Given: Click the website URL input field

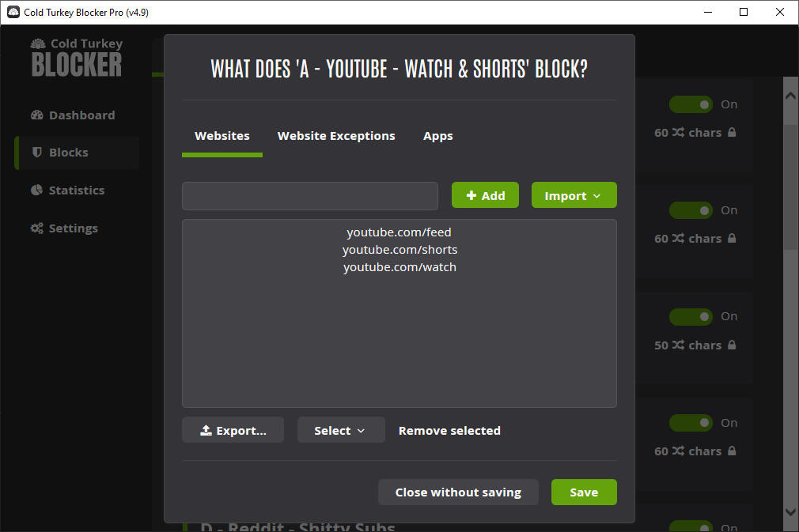Looking at the screenshot, I should click(309, 196).
